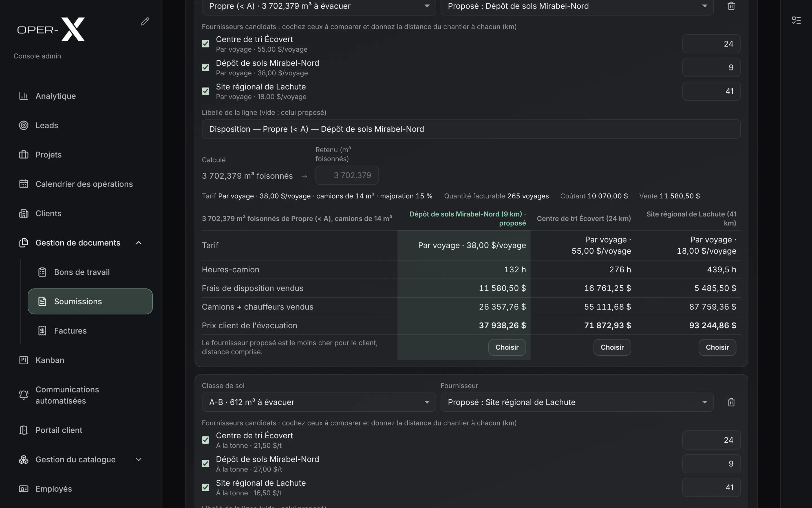The height and width of the screenshot is (508, 812).
Task: Open the Proposé : Site régional de Lachute dropdown
Action: pos(577,402)
